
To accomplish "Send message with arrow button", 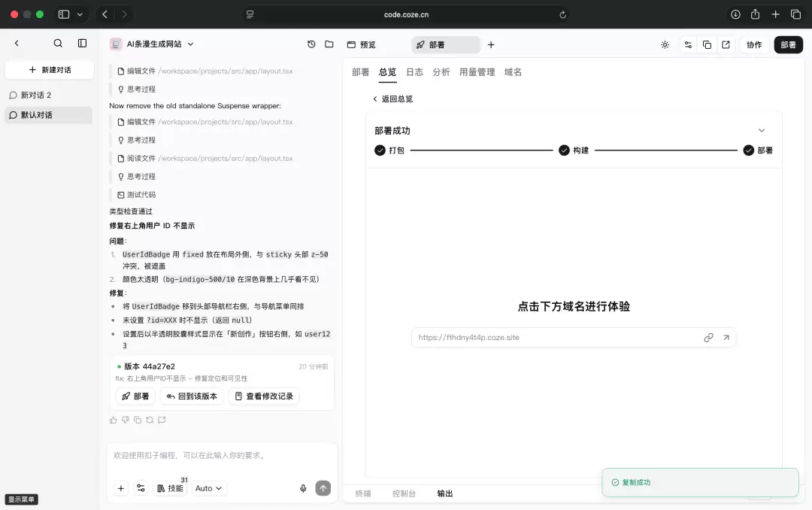I will (323, 488).
